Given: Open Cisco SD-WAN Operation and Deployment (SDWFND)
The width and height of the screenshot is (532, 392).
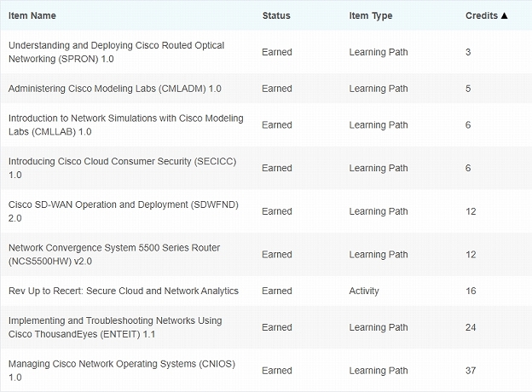Looking at the screenshot, I should click(124, 211).
